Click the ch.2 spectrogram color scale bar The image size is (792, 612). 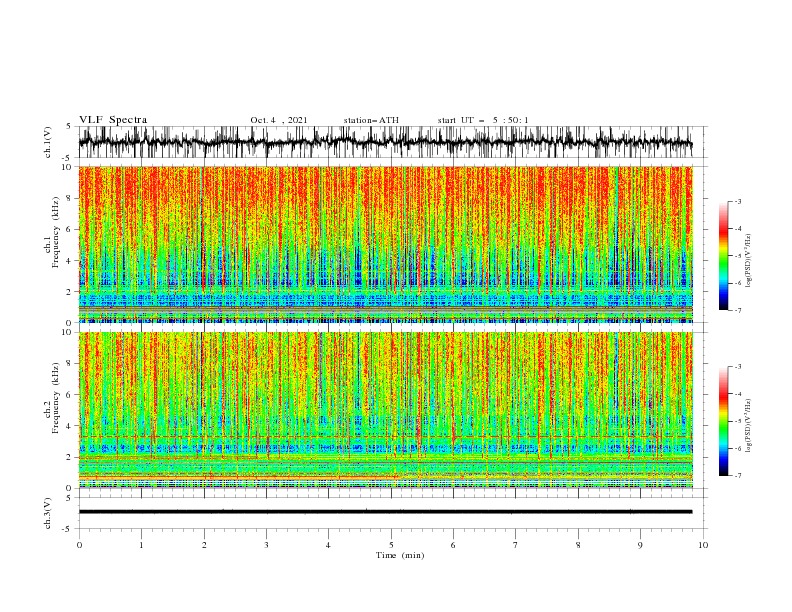(723, 421)
